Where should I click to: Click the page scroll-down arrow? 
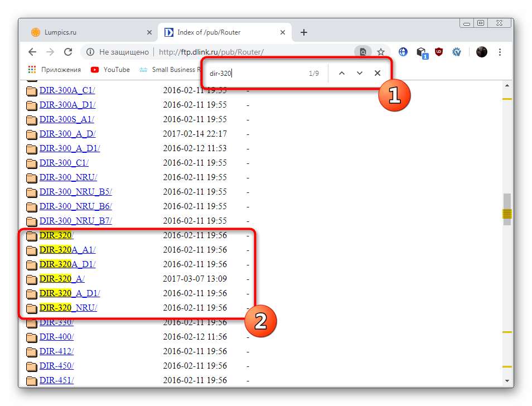507,381
